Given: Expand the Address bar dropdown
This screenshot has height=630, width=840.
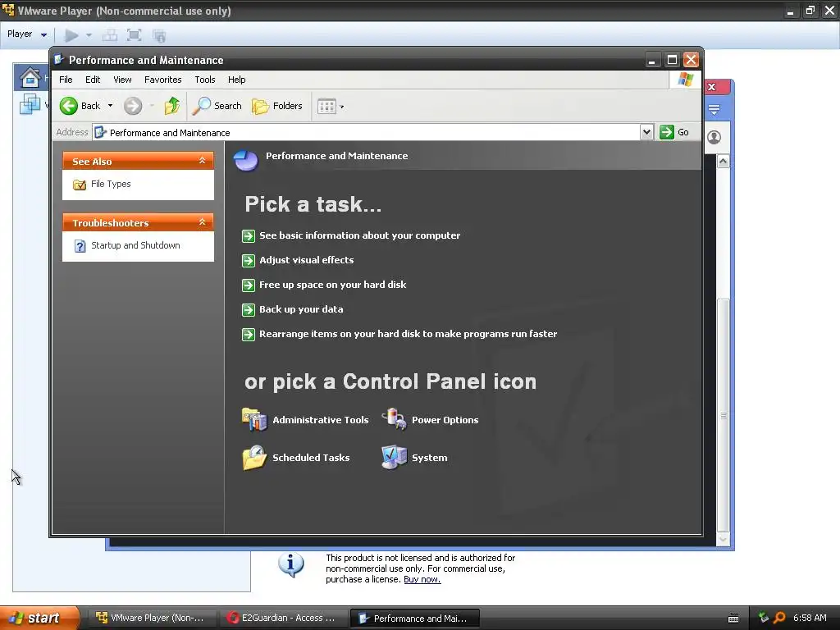Looking at the screenshot, I should point(646,132).
